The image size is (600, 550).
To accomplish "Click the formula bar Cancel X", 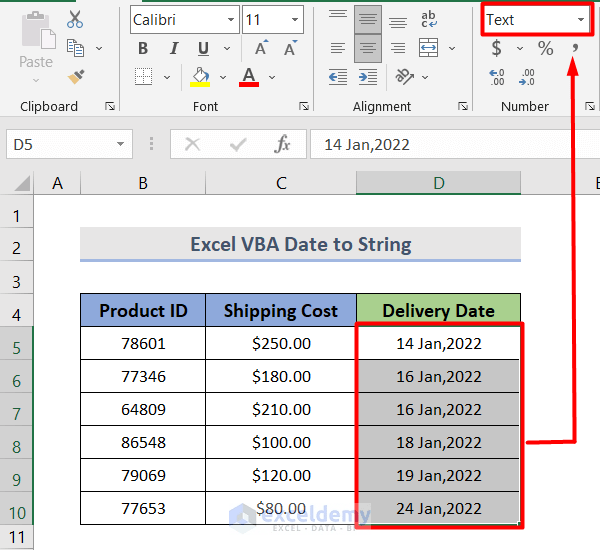I will (x=192, y=145).
